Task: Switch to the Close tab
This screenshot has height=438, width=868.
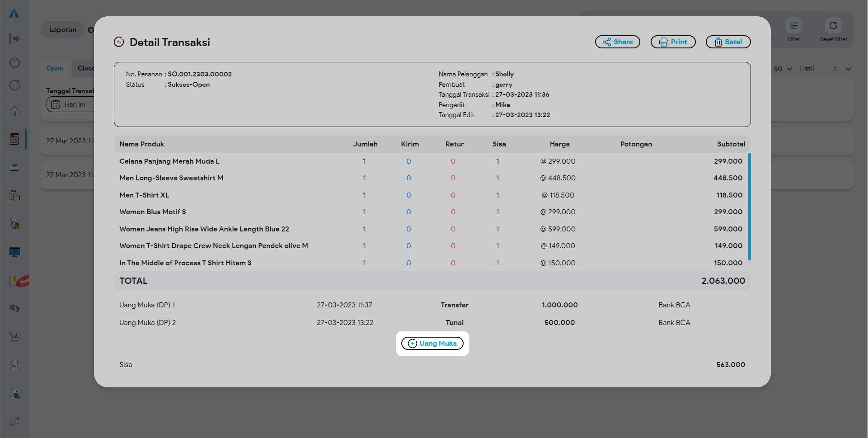Action: coord(85,68)
